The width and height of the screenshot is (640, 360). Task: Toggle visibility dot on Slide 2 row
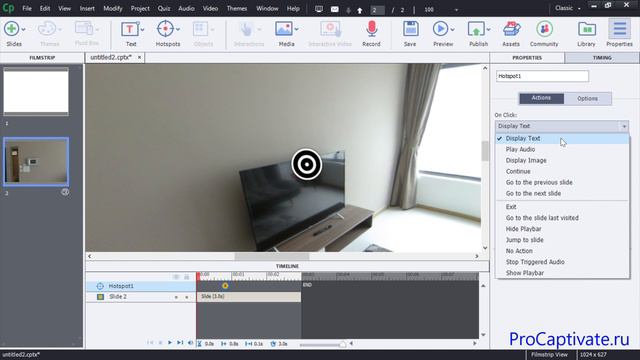click(x=176, y=297)
